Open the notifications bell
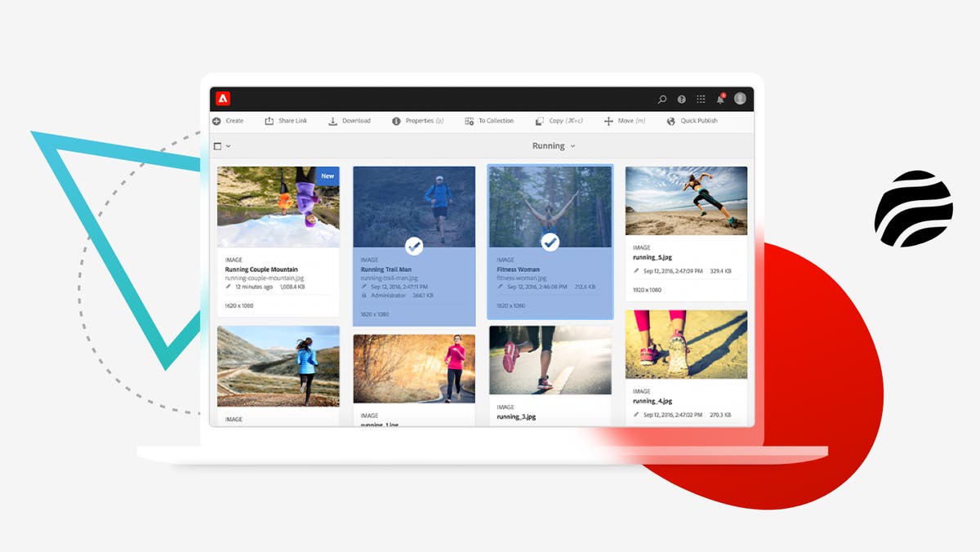This screenshot has width=980, height=552. pos(720,98)
